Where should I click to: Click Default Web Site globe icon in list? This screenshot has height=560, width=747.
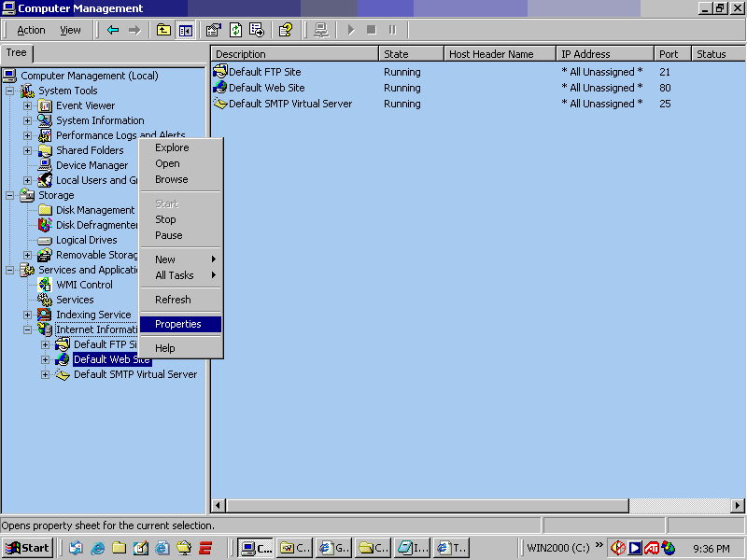tap(220, 87)
